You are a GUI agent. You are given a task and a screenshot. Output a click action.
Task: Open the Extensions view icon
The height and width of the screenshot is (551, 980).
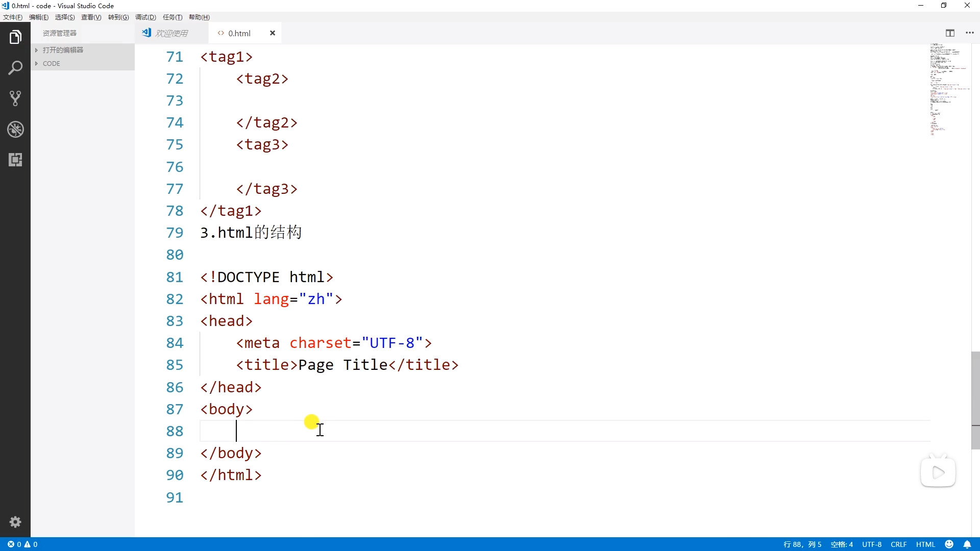point(15,160)
